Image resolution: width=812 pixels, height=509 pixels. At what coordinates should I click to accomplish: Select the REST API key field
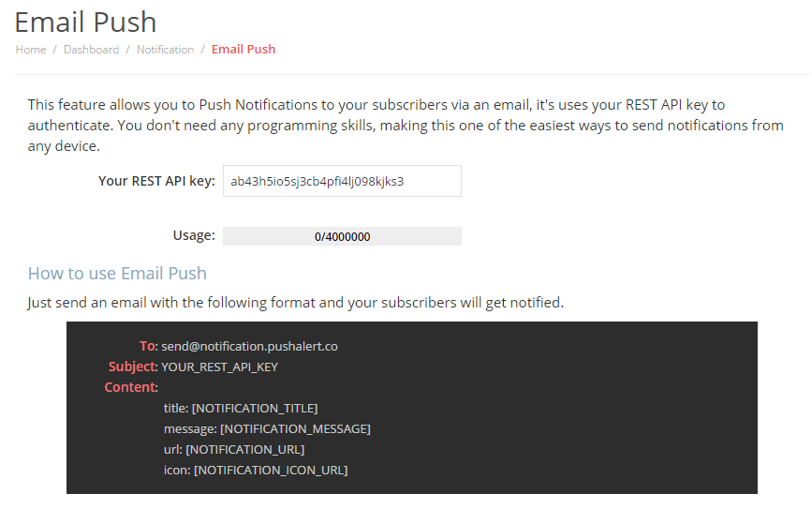coord(342,181)
